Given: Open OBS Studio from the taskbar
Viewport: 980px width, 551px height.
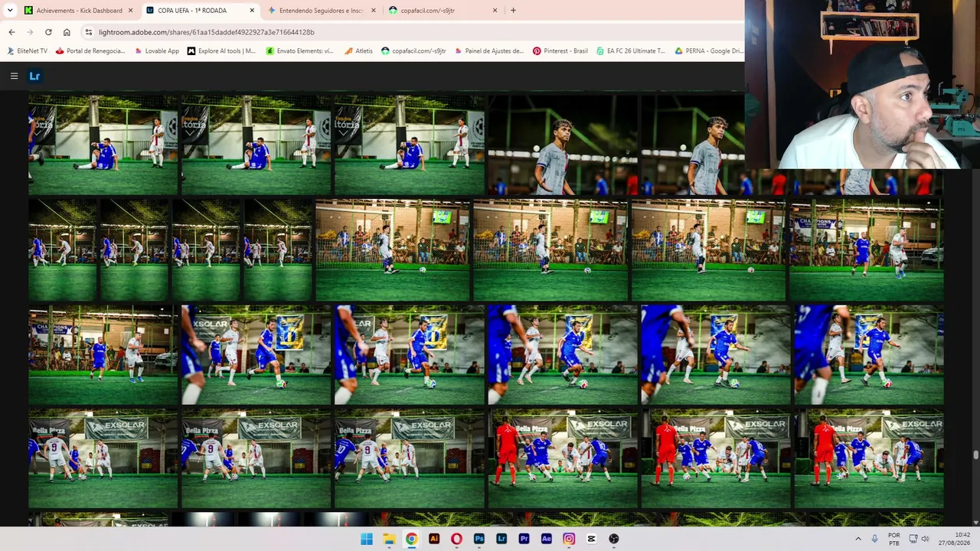Looking at the screenshot, I should point(613,539).
